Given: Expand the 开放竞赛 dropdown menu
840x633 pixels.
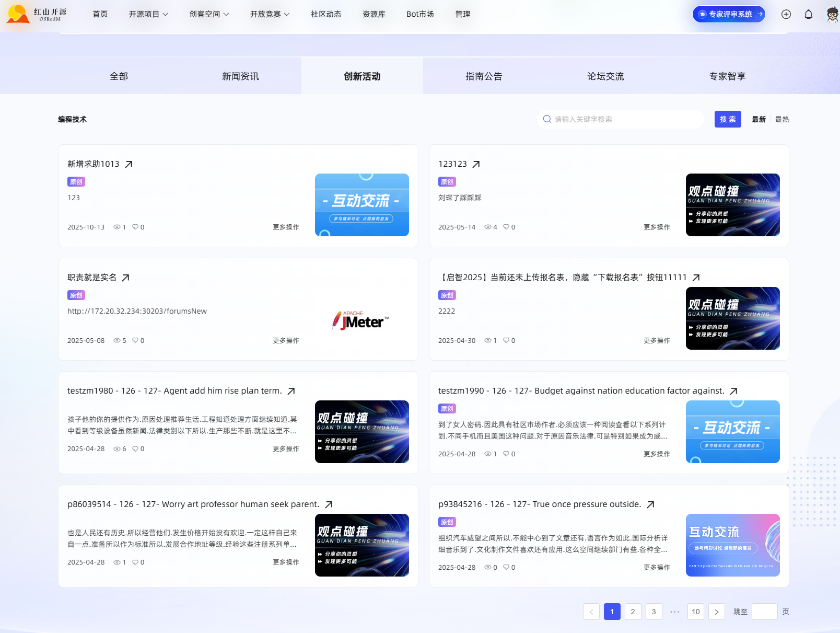Looking at the screenshot, I should [270, 14].
